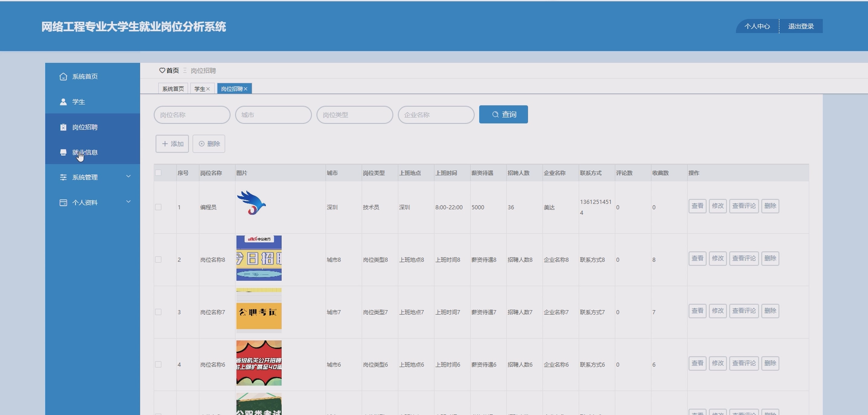Screen dimensions: 868x415
Task: Select the checkbox for 岗位名称8 row
Action: tap(158, 260)
